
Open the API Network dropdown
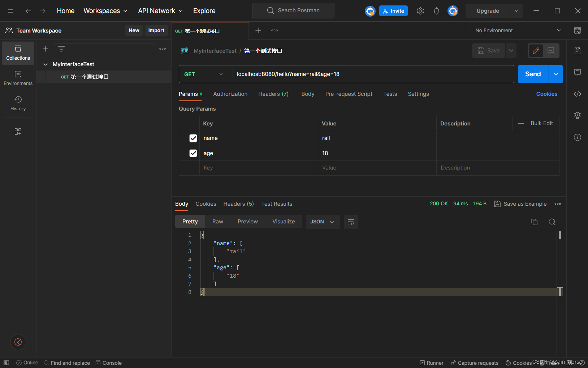pyautogui.click(x=160, y=11)
